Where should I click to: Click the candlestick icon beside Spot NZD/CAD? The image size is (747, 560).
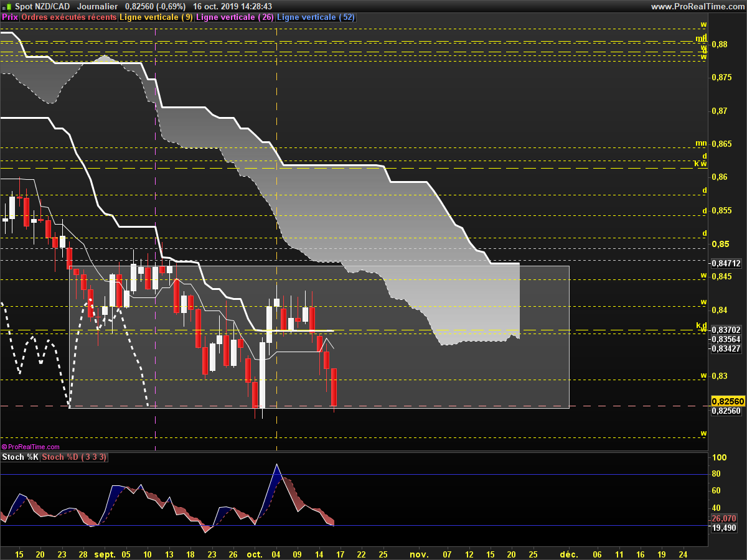(7, 6)
